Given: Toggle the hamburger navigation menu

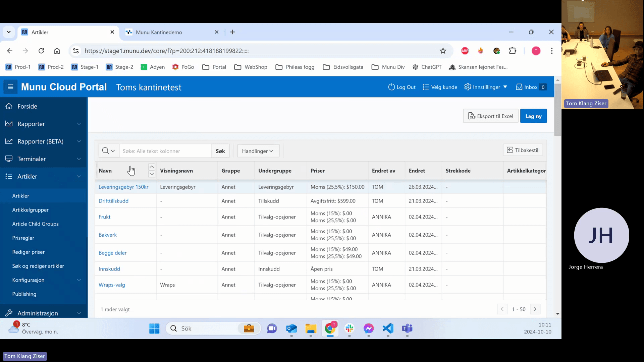Looking at the screenshot, I should tap(10, 87).
